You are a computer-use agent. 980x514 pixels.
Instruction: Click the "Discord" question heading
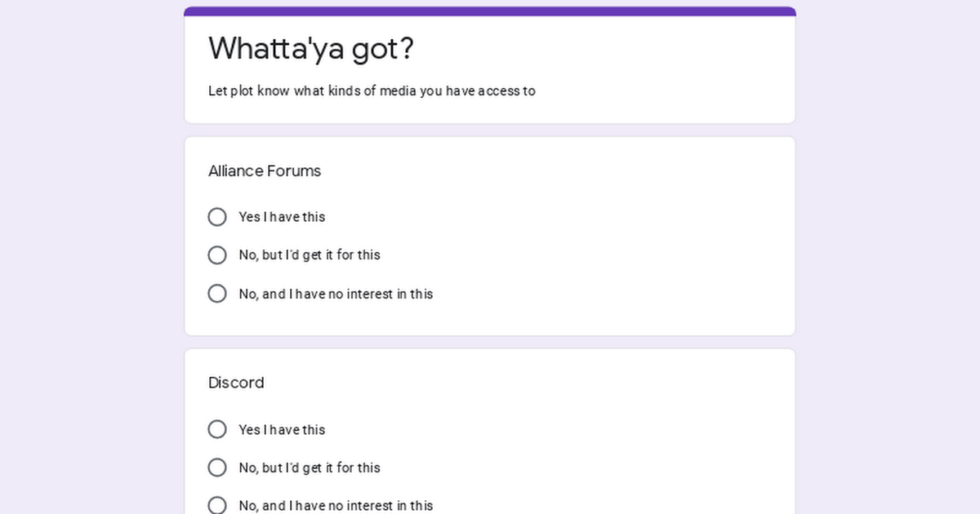point(236,383)
